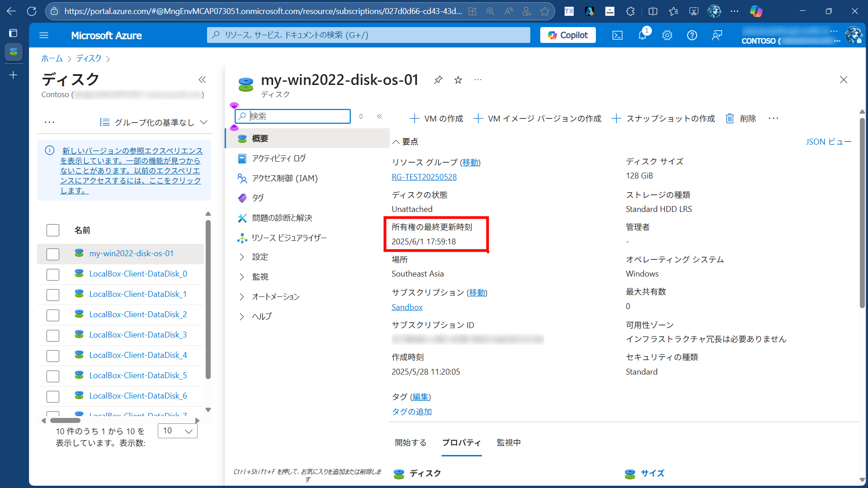Open the portal settings gear
Screen dimensions: 868x488
pos(667,35)
